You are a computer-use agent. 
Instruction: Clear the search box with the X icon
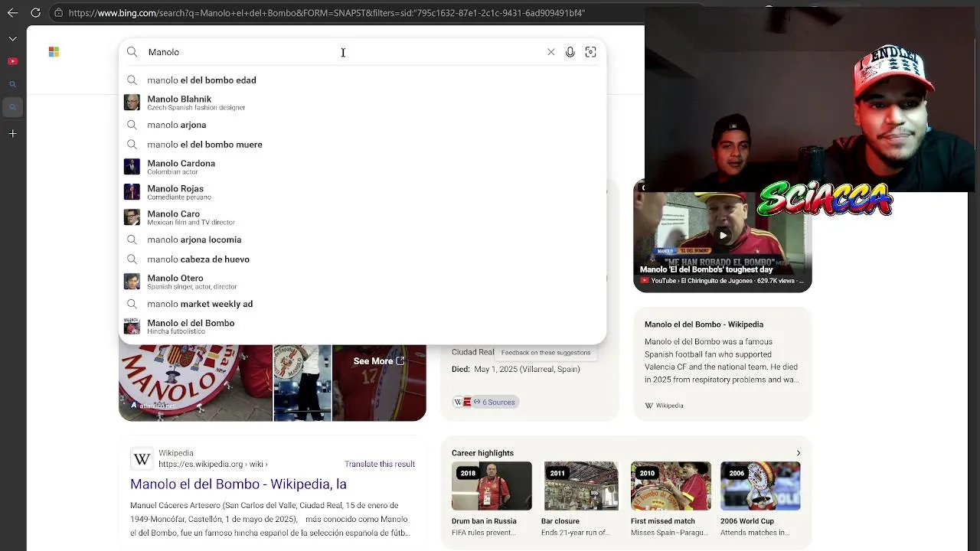550,52
